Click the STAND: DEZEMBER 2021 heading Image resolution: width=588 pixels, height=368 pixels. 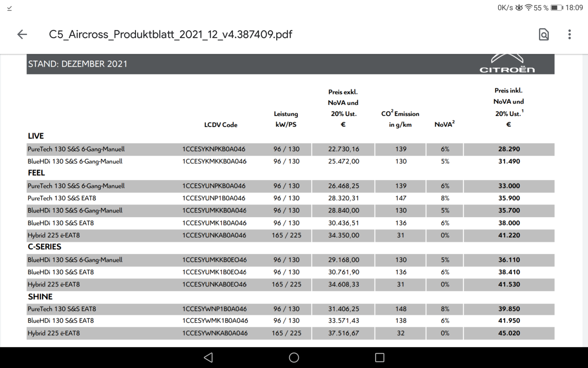78,64
